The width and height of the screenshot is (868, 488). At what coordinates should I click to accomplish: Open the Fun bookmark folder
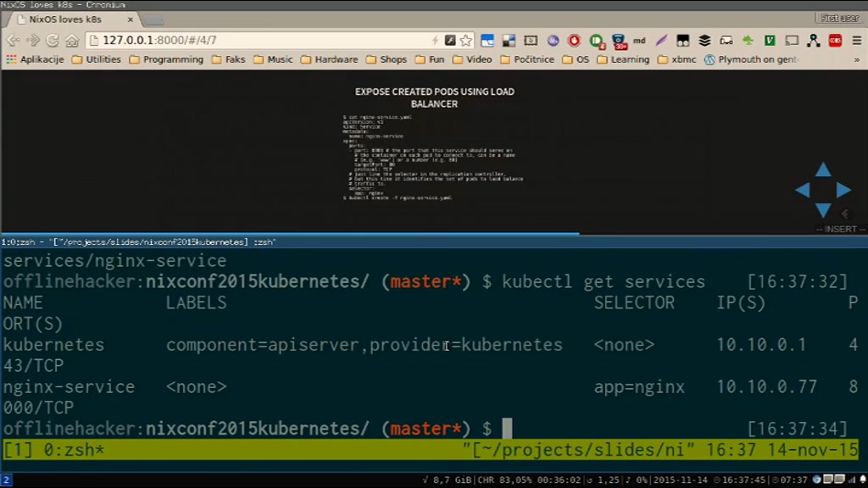(430, 59)
